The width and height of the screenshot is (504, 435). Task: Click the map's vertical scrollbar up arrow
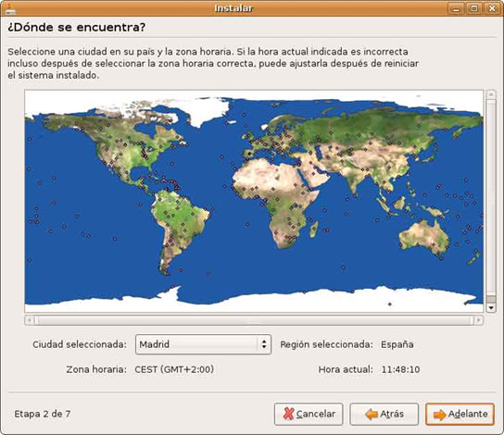tap(491, 94)
